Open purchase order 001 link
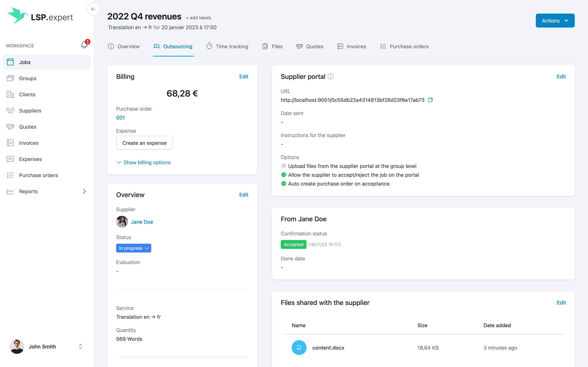 click(x=121, y=118)
